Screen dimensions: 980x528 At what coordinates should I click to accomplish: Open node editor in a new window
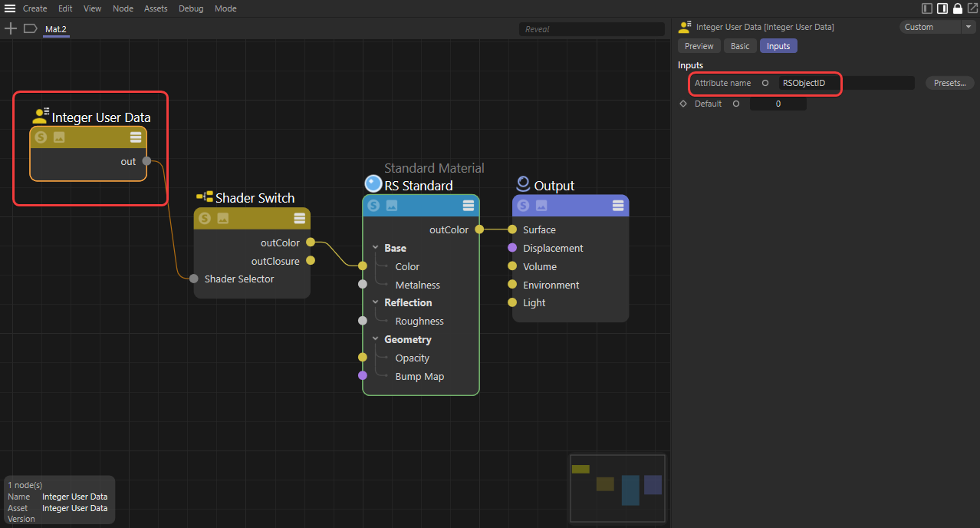pos(972,8)
